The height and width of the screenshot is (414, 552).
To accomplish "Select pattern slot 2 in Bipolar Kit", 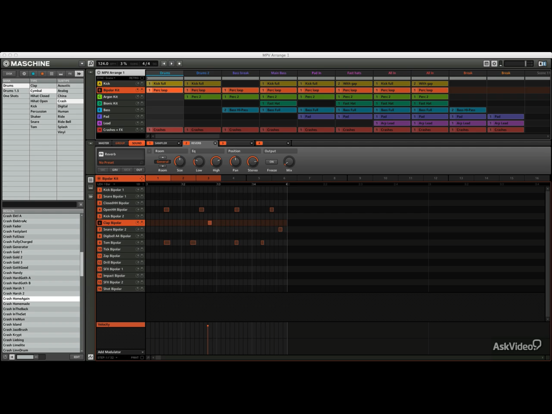I will pos(183,178).
